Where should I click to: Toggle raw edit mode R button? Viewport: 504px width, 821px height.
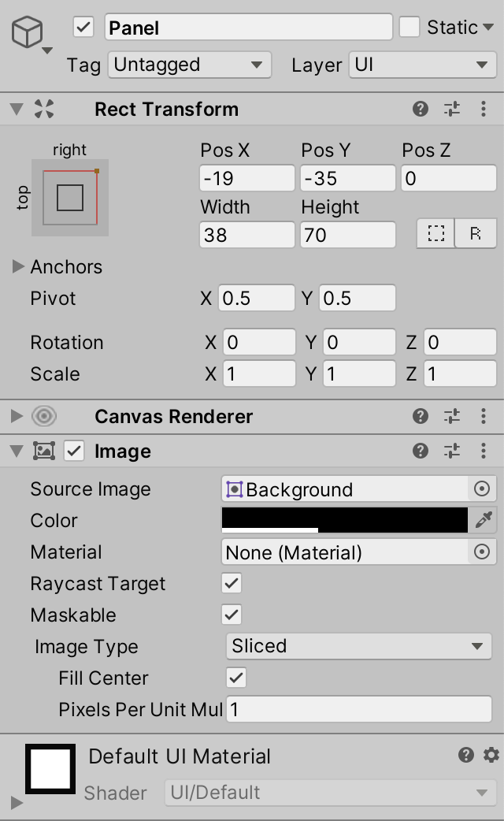(476, 234)
